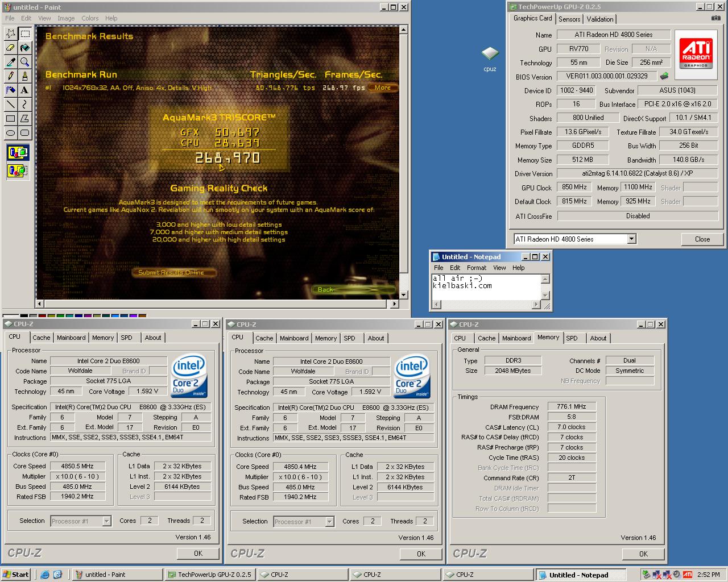Select the Free-Form Select tool in Paint
The image size is (728, 582).
(x=10, y=34)
